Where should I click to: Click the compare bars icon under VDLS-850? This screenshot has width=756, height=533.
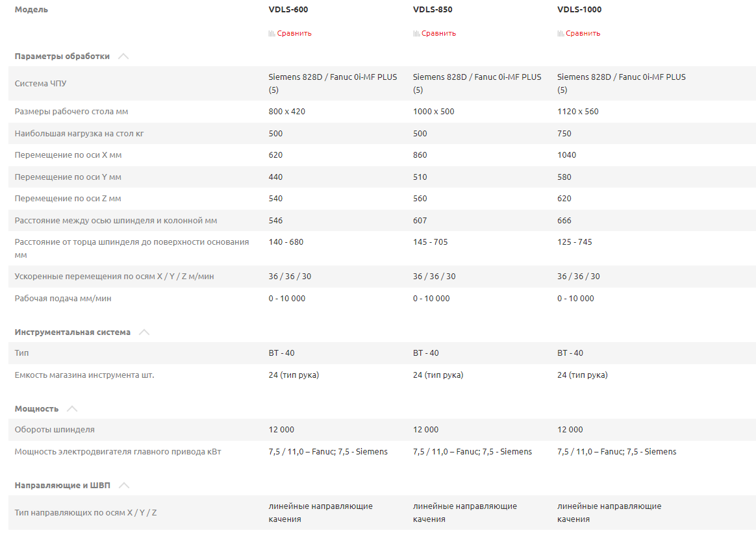(x=416, y=33)
